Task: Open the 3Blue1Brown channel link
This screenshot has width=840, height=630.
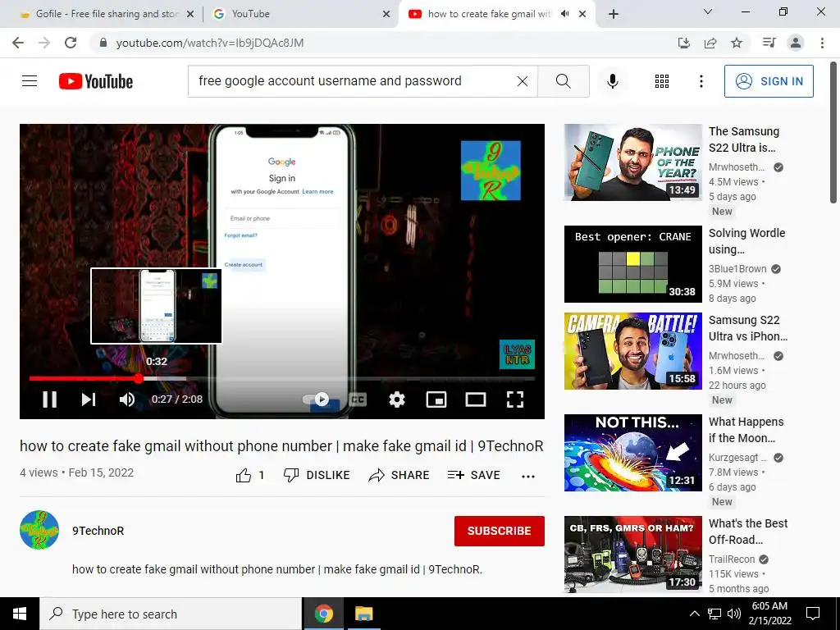Action: [x=737, y=269]
